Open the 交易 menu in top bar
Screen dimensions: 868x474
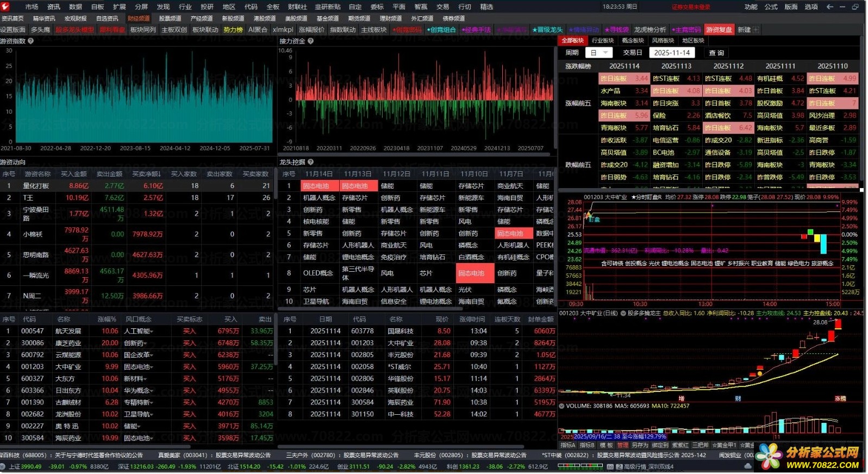[x=443, y=7]
